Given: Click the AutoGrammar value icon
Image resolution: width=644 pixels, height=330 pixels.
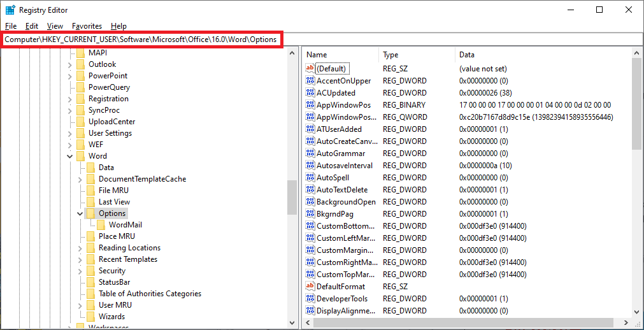Looking at the screenshot, I should [310, 154].
